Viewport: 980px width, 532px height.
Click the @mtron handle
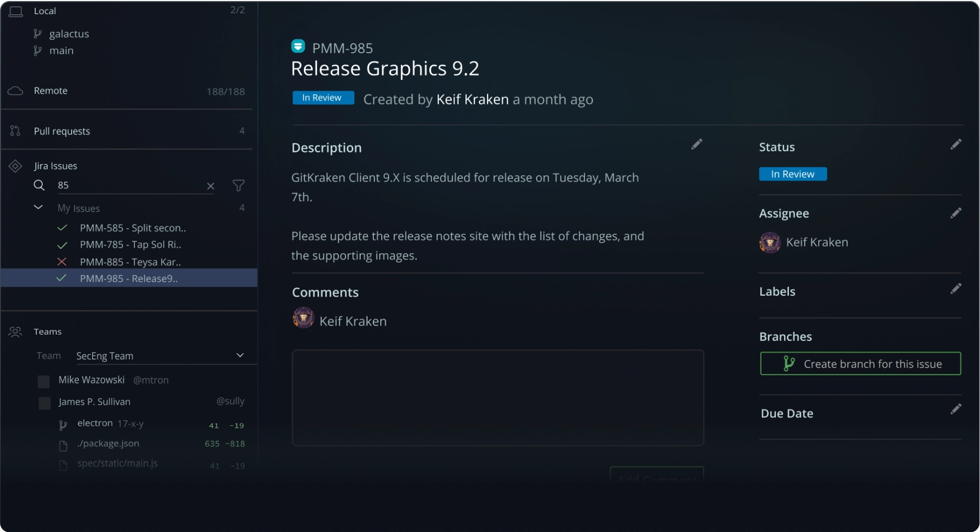click(x=151, y=380)
